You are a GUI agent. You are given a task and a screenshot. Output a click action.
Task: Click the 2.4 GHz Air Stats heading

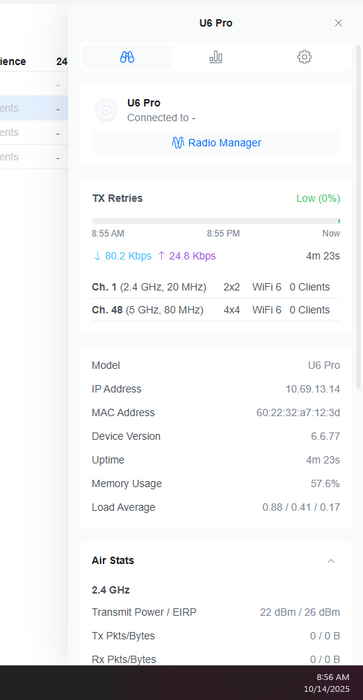click(x=111, y=590)
